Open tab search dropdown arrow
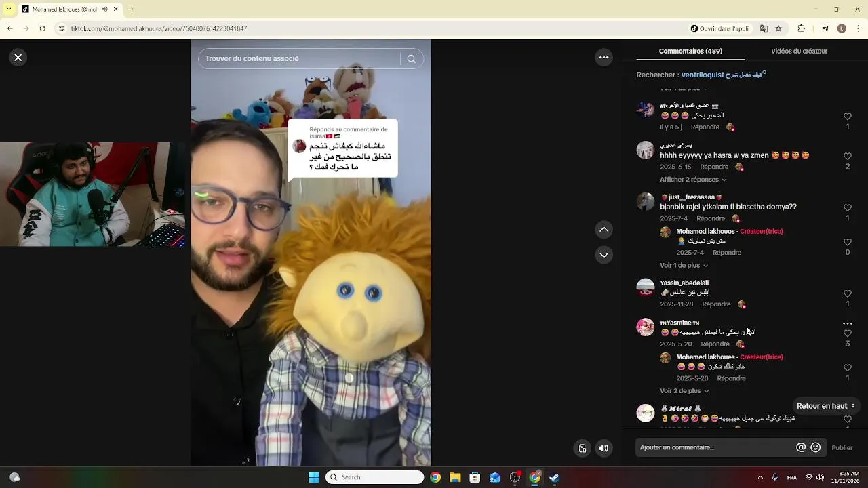 tap(9, 9)
